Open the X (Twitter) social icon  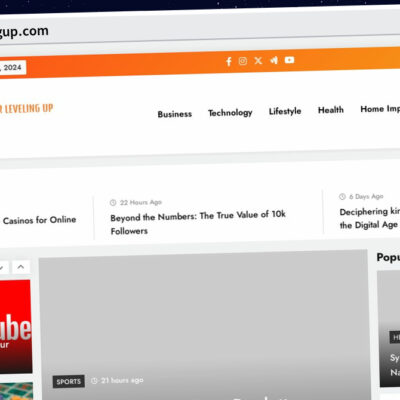pos(258,60)
